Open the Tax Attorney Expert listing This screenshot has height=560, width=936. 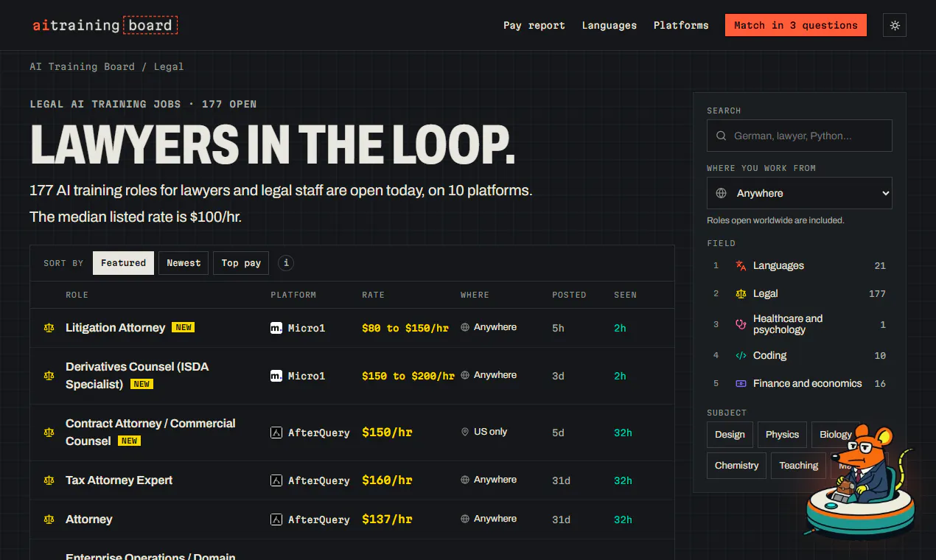point(119,480)
